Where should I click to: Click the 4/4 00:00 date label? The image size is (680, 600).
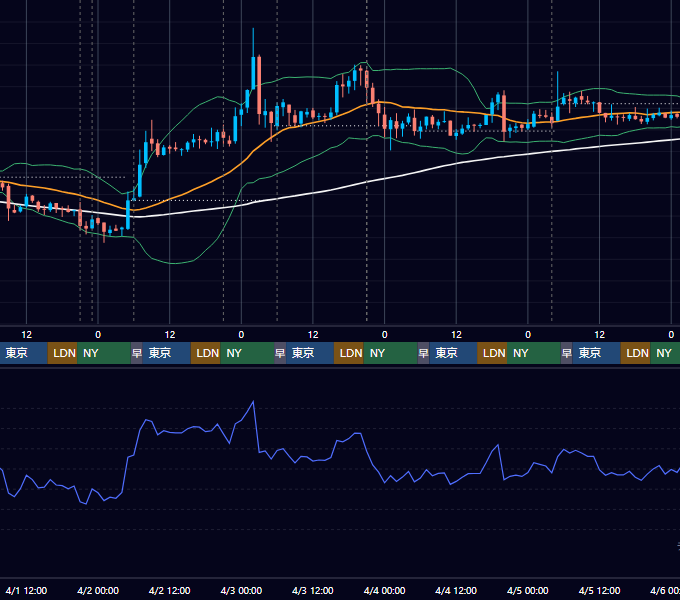pyautogui.click(x=385, y=591)
